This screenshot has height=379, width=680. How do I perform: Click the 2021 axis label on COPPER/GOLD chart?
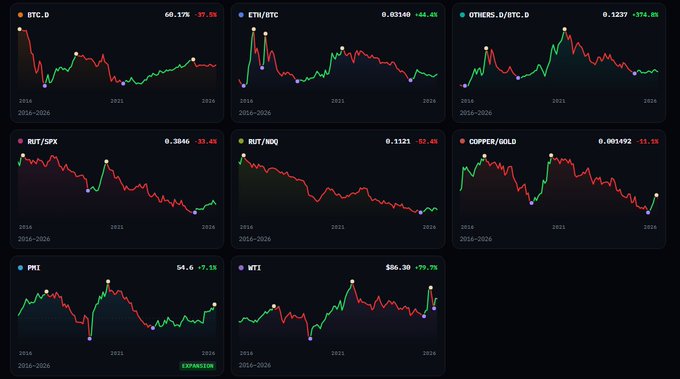tap(559, 227)
